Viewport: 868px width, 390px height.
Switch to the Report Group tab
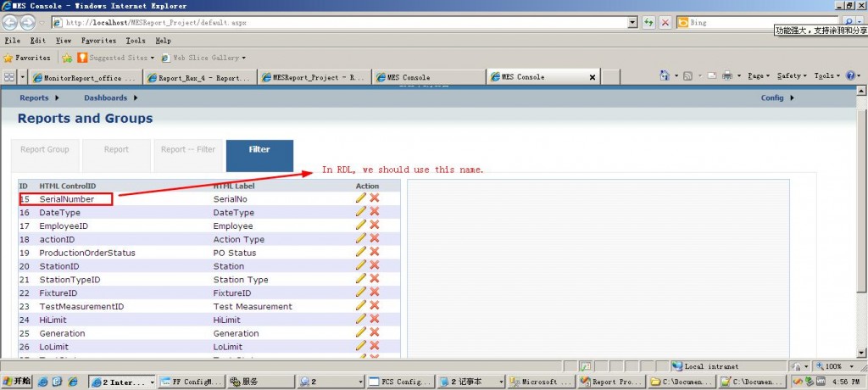(x=45, y=156)
